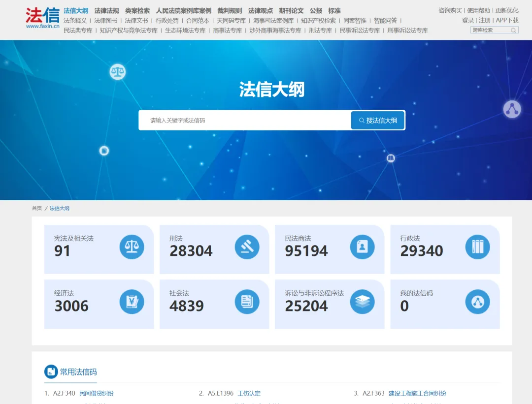
Task: Click the 3006 count on 经济法 card
Action: (x=71, y=306)
